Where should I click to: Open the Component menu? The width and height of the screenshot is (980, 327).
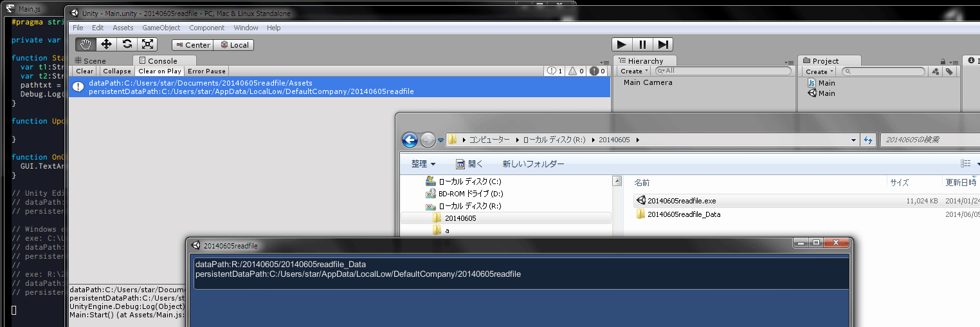point(206,28)
